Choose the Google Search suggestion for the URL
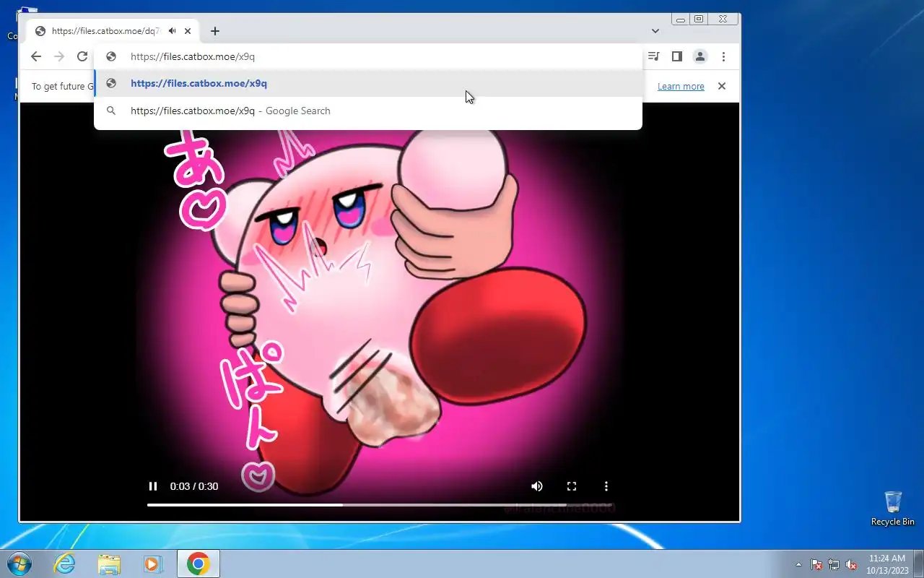 coord(368,111)
